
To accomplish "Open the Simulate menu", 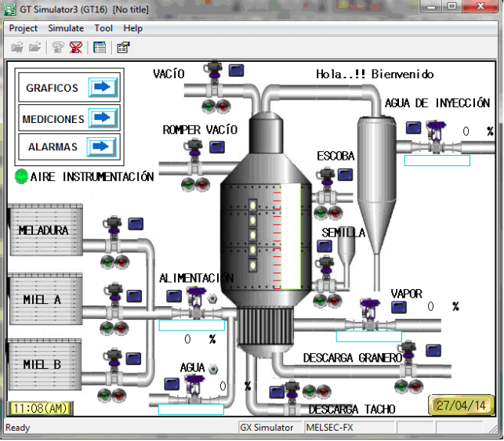I will point(66,28).
